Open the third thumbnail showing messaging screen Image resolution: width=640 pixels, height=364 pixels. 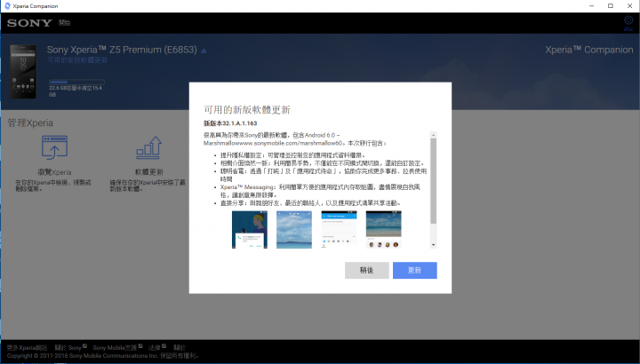tap(339, 229)
